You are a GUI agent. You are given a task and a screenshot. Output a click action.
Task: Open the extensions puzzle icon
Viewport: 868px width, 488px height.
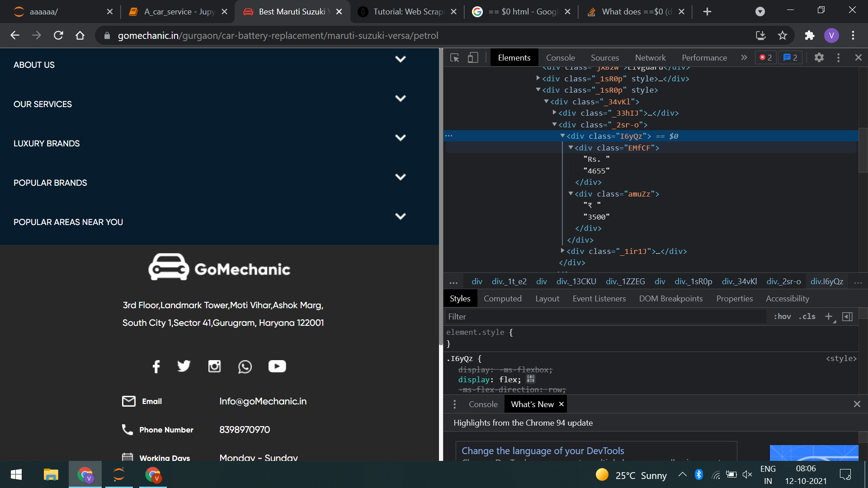(810, 35)
